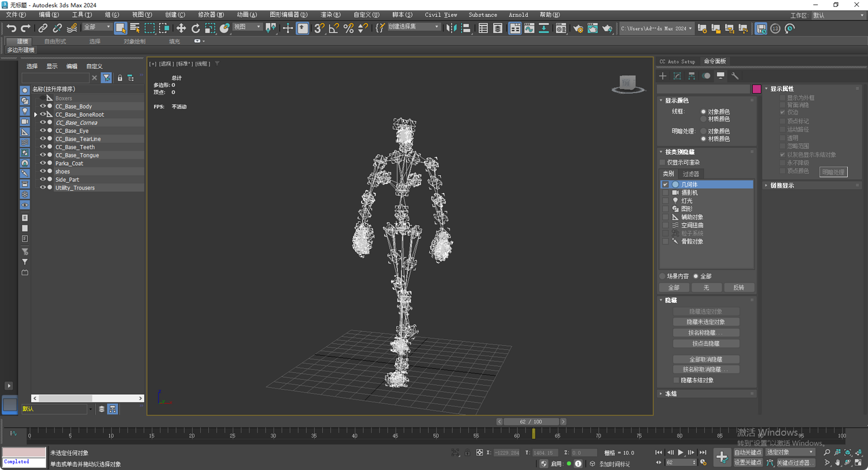Click the Align tool icon
Image resolution: width=868 pixels, height=470 pixels.
point(466,28)
